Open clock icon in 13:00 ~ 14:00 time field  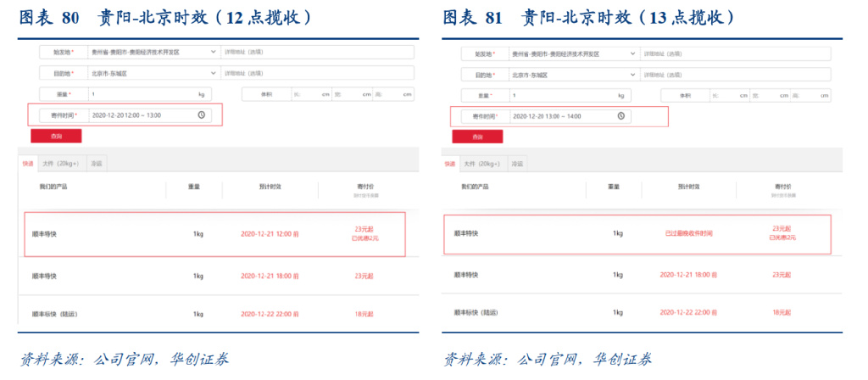tap(621, 115)
